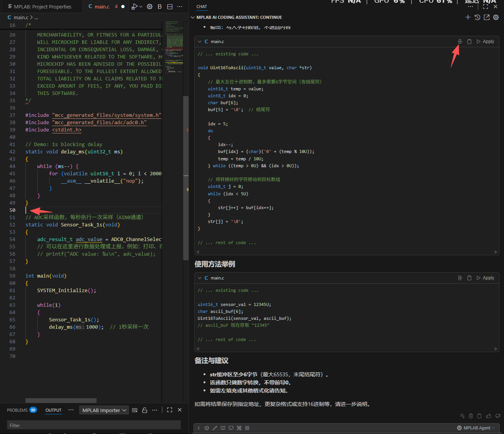Screen dimensions: 504x434
Task: Open the PROBLEMS panel tab
Action: (22, 410)
